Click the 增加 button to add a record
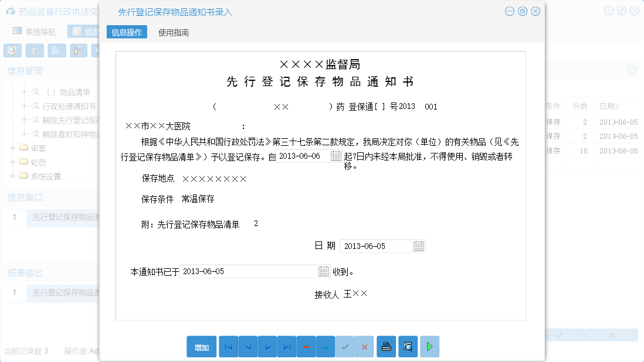This screenshot has height=362, width=644. pyautogui.click(x=201, y=346)
